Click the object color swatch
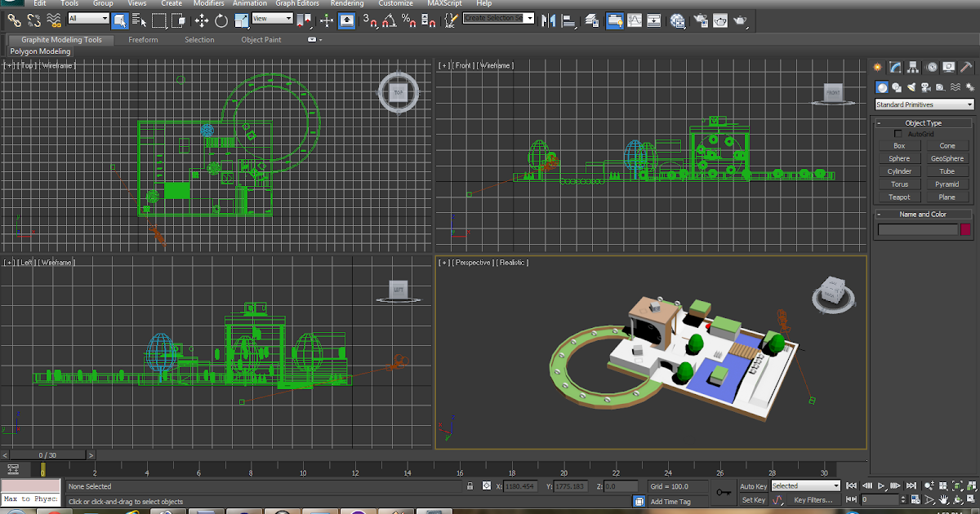The width and height of the screenshot is (980, 514). (965, 229)
